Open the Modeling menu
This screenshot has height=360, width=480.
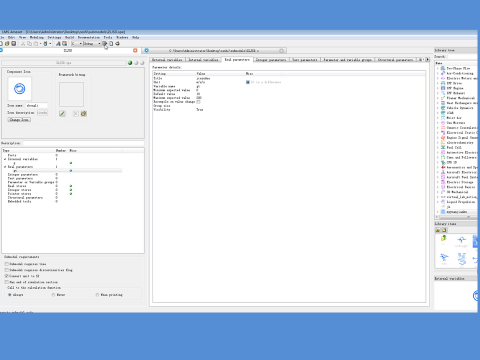tap(37, 37)
